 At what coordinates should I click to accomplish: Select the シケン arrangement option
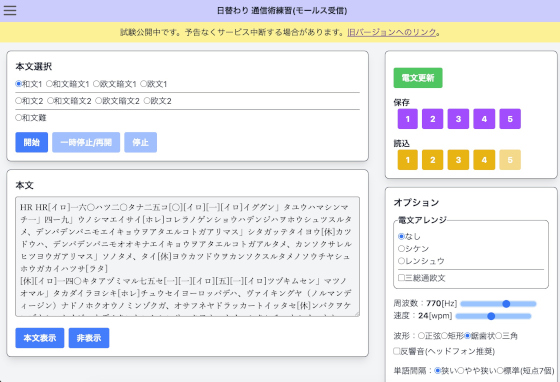[x=401, y=248]
